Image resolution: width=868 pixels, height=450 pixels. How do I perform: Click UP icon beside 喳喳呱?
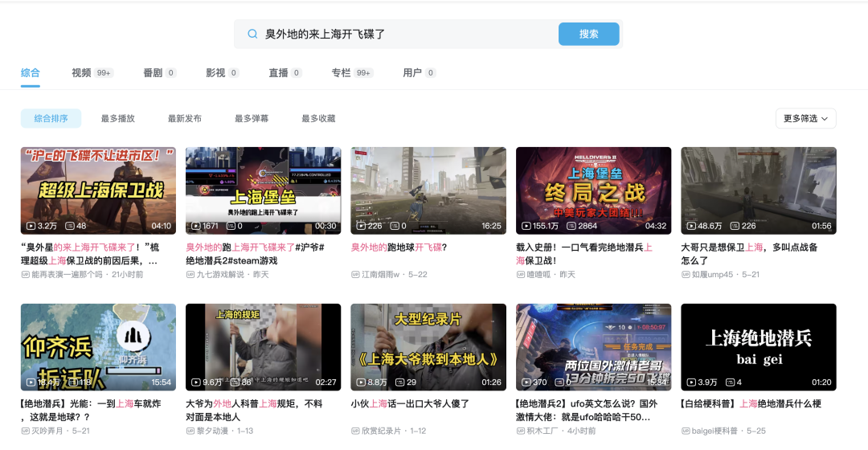coord(520,275)
